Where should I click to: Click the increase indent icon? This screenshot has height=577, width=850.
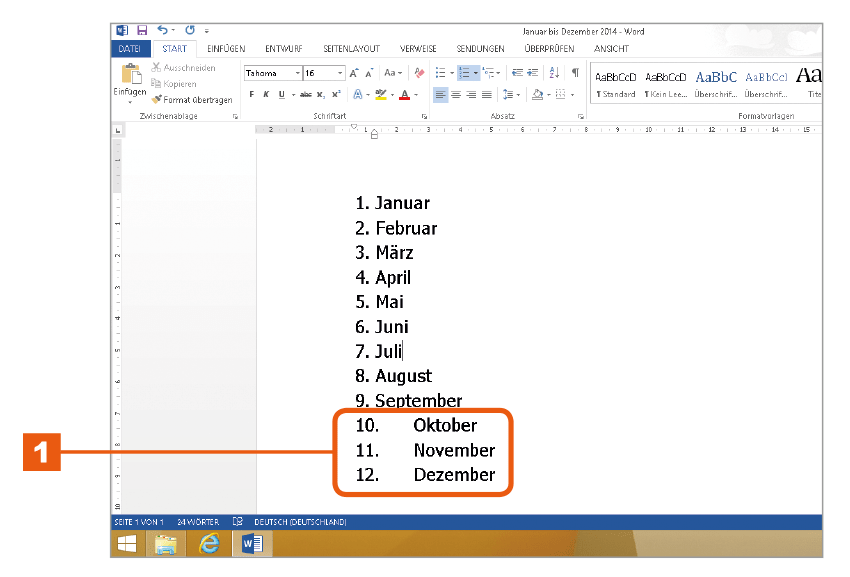(533, 73)
